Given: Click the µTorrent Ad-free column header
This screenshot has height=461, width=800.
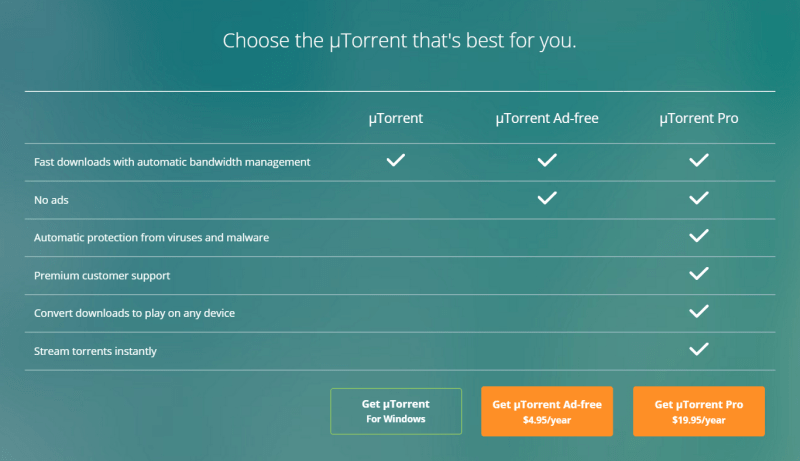Looking at the screenshot, I should pyautogui.click(x=547, y=118).
